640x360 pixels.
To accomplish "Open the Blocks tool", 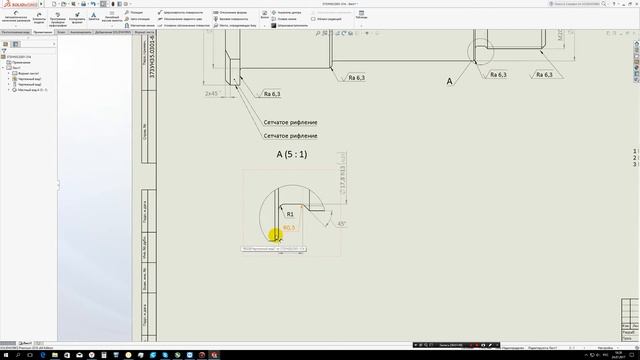I will [264, 15].
